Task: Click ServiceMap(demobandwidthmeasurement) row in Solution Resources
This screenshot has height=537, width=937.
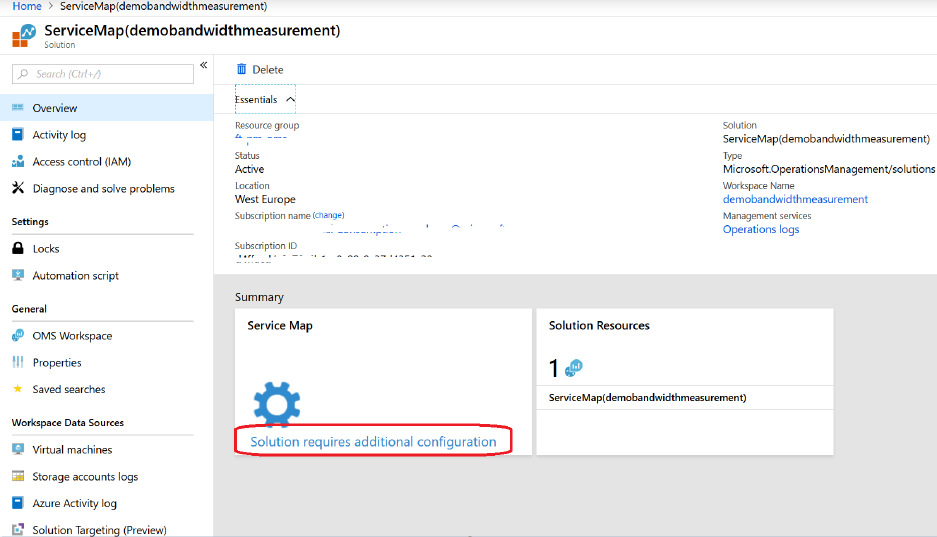Action: 685,398
